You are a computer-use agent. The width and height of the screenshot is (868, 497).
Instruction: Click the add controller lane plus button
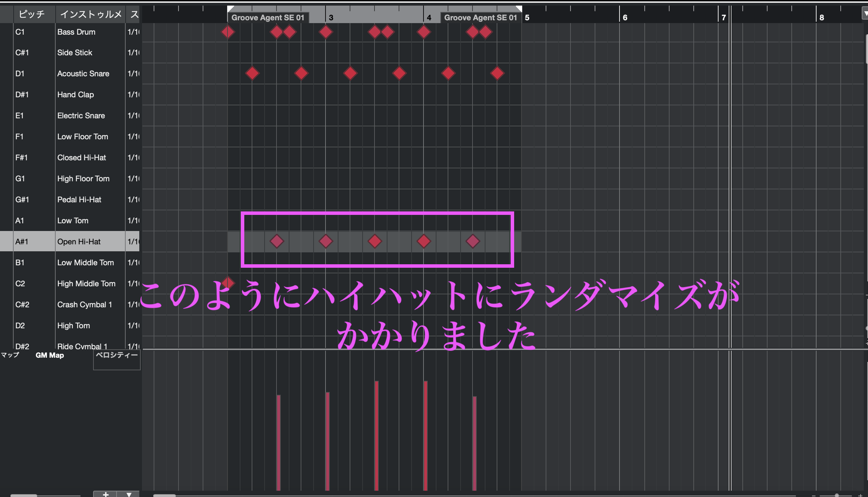[x=105, y=494]
